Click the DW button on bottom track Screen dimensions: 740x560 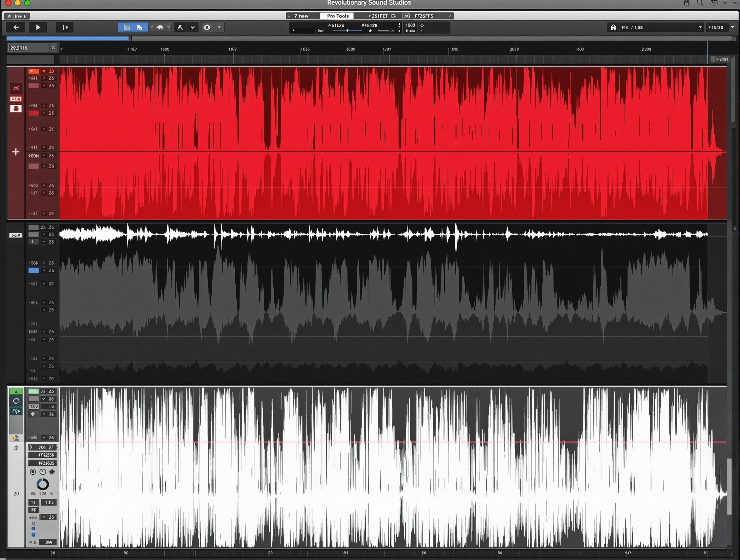48,542
